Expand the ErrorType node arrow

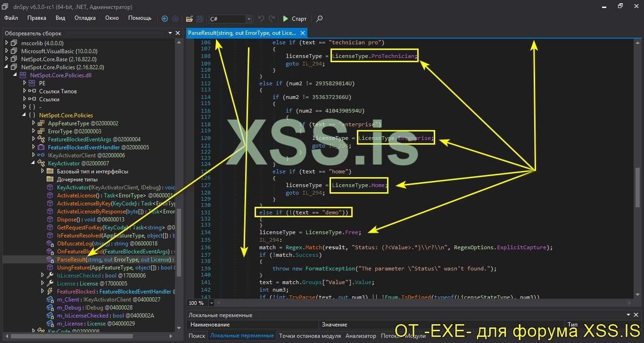pyautogui.click(x=33, y=131)
